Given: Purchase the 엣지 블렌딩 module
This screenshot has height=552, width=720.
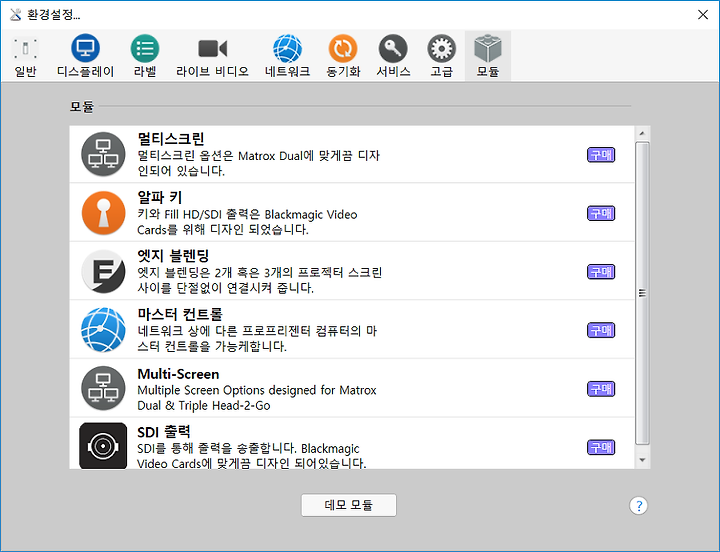Looking at the screenshot, I should (601, 272).
